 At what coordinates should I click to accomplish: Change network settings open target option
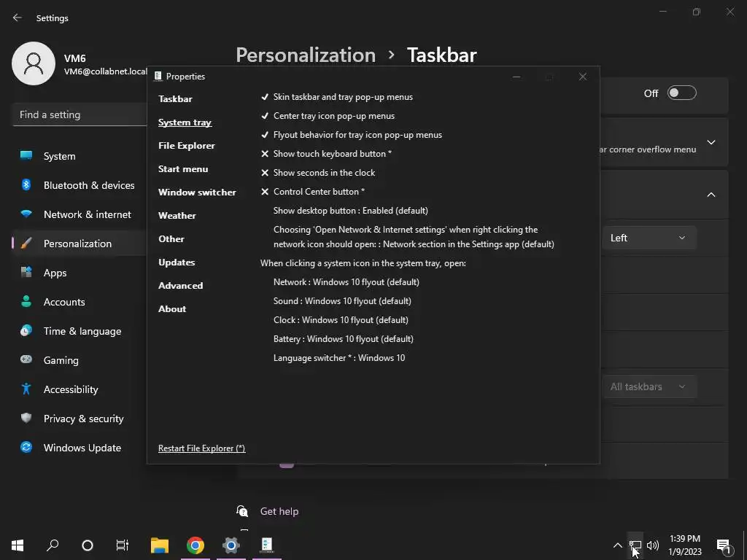coord(414,237)
